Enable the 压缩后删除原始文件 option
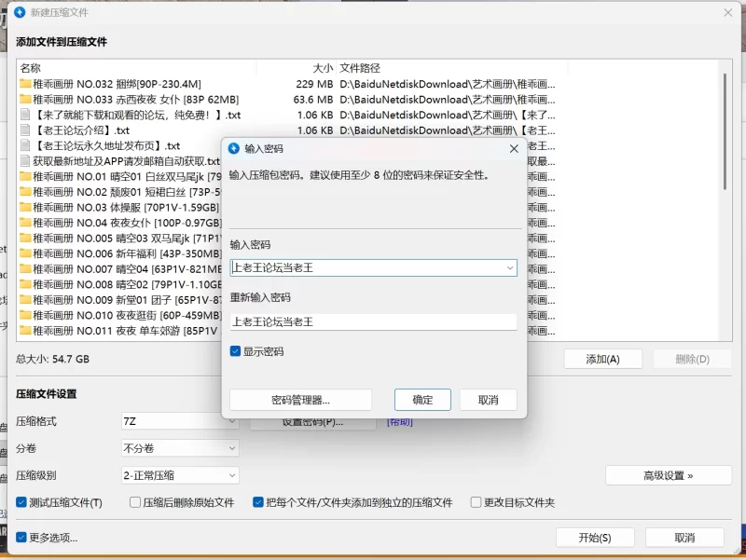 [x=134, y=503]
